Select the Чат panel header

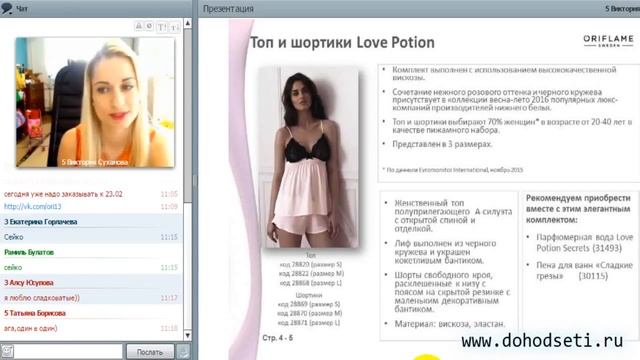coord(96,8)
